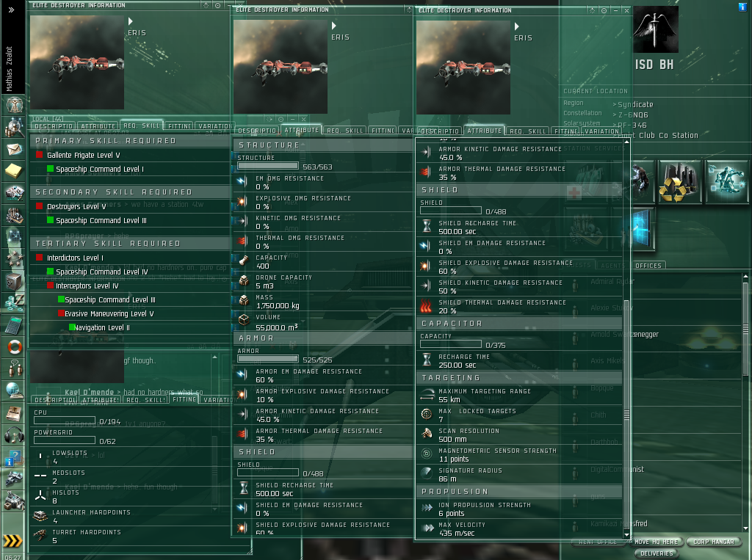The width and height of the screenshot is (752, 560).
Task: Click the Capacitor 0/375 bar in right window
Action: [x=451, y=344]
